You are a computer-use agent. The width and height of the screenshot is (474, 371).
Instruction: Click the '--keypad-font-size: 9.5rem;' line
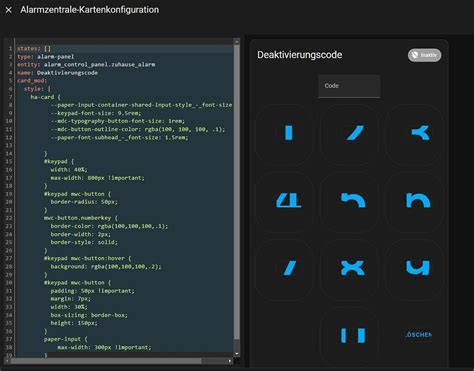[x=96, y=113]
